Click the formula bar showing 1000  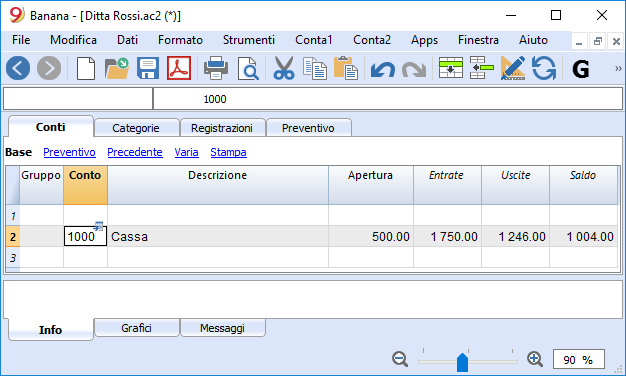click(387, 99)
